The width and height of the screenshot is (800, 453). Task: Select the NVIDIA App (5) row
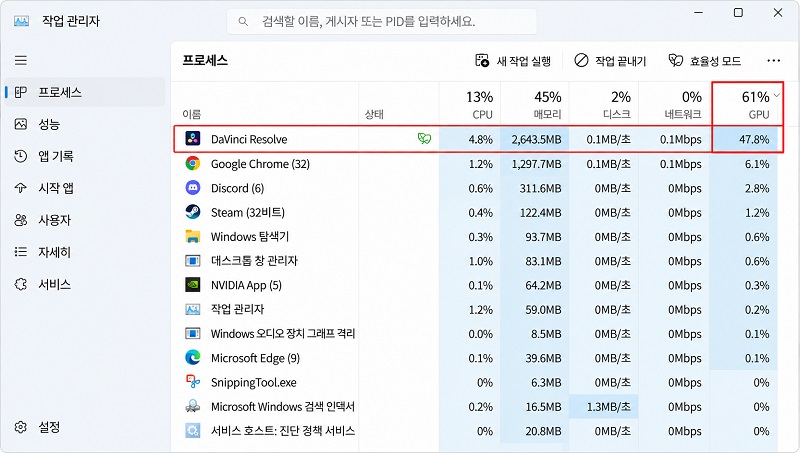476,285
